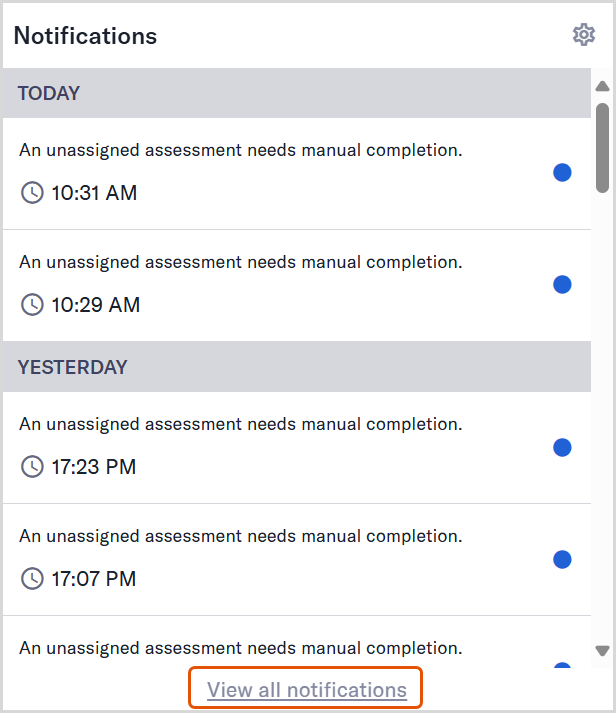Screen dimensions: 616x713
Task: Mark 17:07 PM notification as read
Action: [562, 559]
